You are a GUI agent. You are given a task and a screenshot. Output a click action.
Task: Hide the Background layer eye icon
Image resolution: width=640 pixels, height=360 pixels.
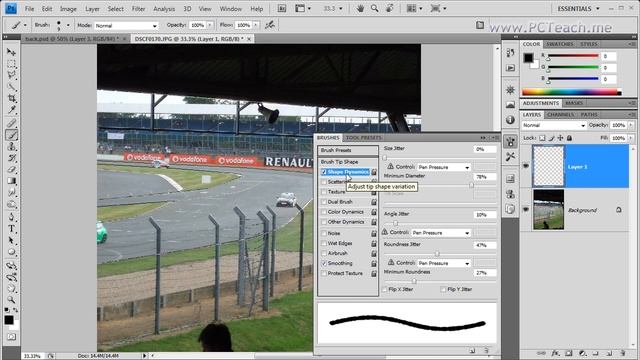[526, 209]
